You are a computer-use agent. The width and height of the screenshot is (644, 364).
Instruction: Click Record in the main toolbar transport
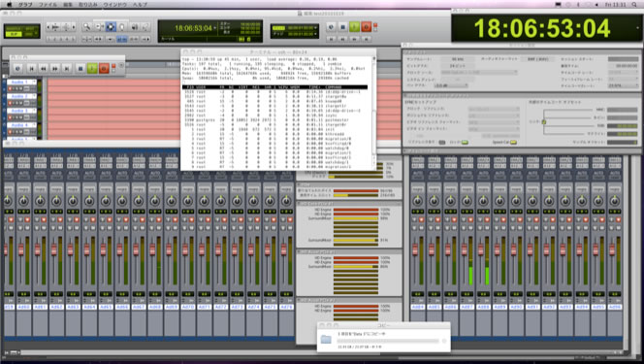click(366, 27)
